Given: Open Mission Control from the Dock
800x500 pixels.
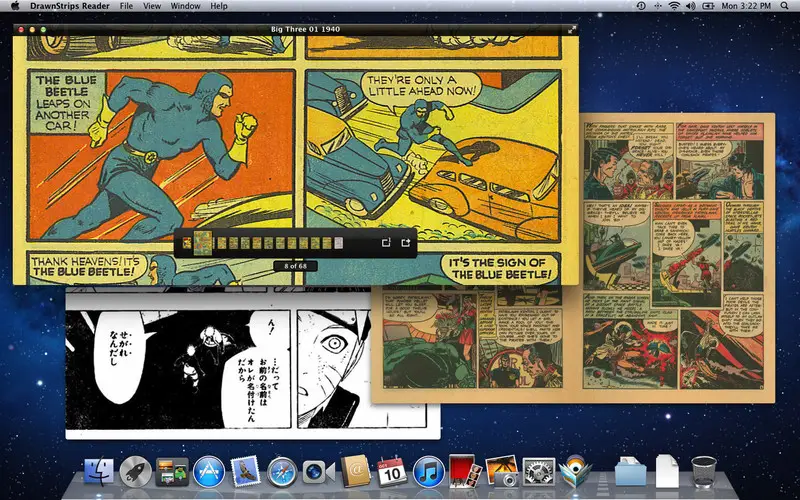Looking at the screenshot, I should [x=172, y=471].
